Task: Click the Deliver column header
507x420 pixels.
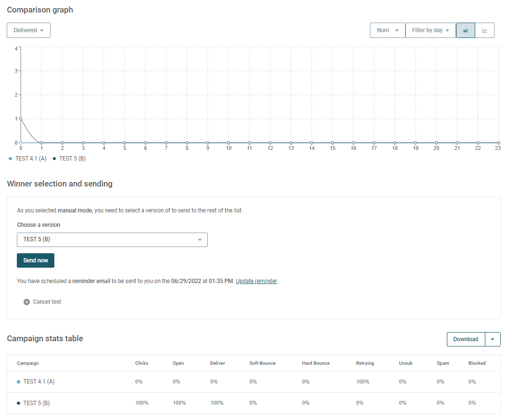Action: (217, 363)
